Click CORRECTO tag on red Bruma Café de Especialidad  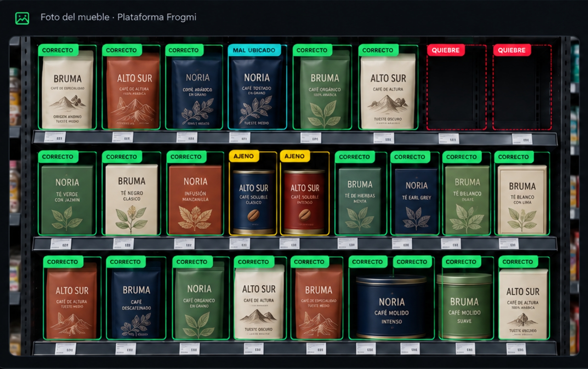point(309,262)
